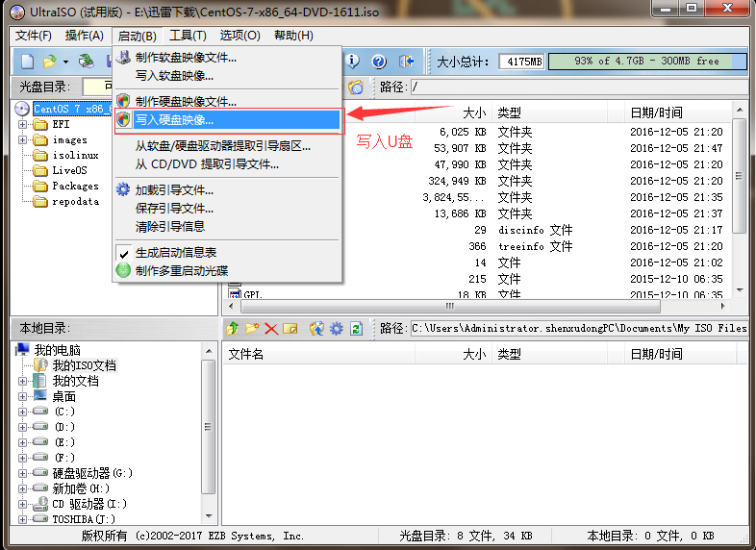Click the 日期/时间 column header in ISO list
This screenshot has width=756, height=550.
coord(678,112)
